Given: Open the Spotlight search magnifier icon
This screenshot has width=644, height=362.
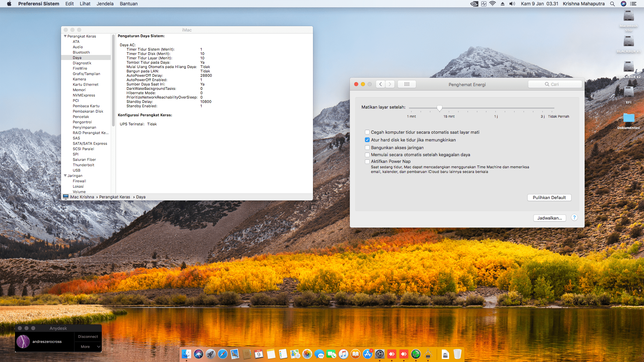Looking at the screenshot, I should pyautogui.click(x=612, y=4).
